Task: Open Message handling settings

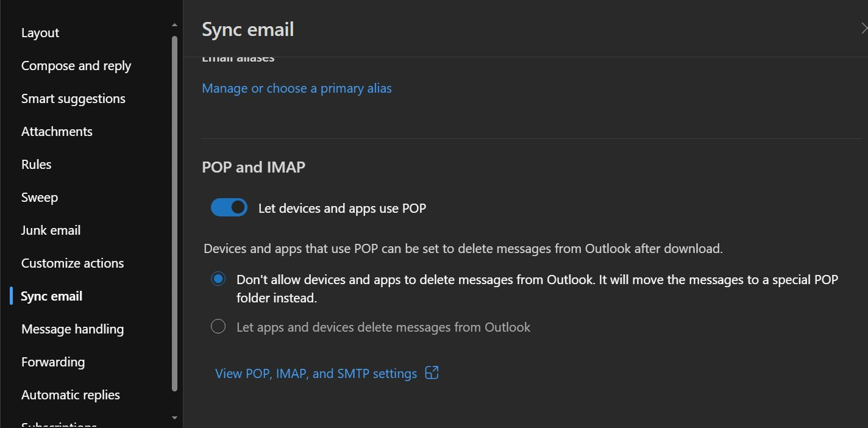Action: click(x=72, y=329)
